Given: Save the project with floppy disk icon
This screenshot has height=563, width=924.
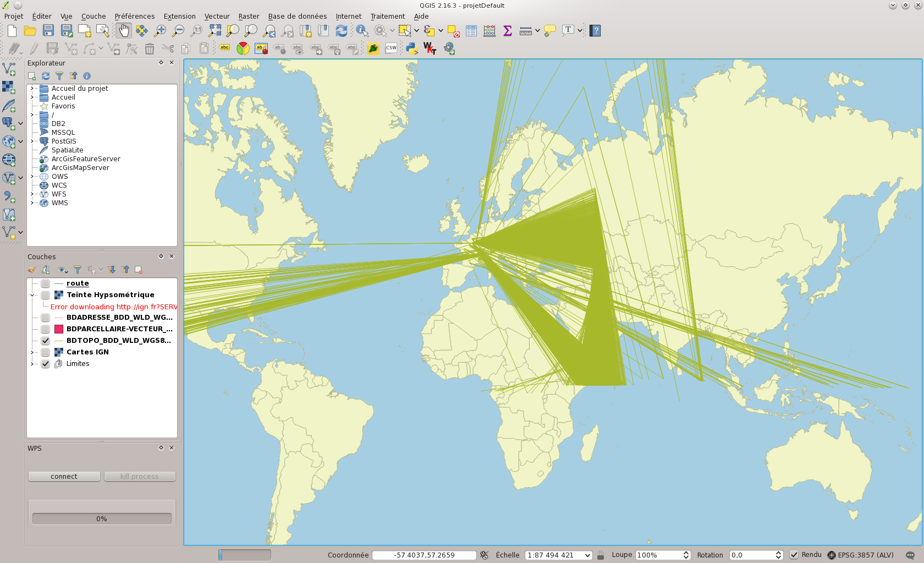Looking at the screenshot, I should 48,31.
